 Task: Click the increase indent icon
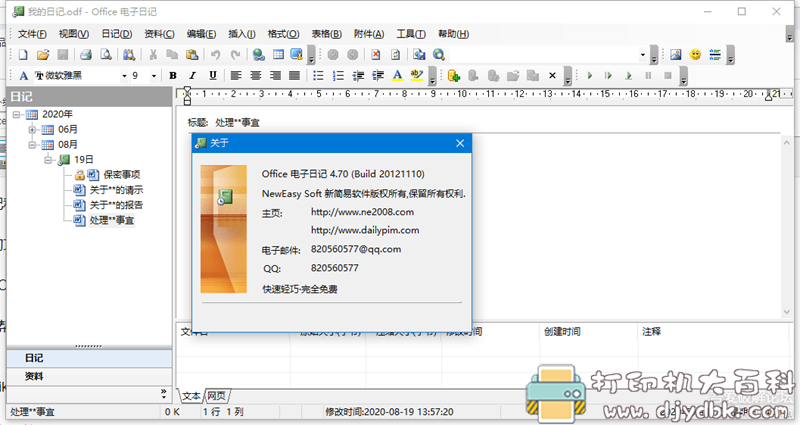click(378, 76)
